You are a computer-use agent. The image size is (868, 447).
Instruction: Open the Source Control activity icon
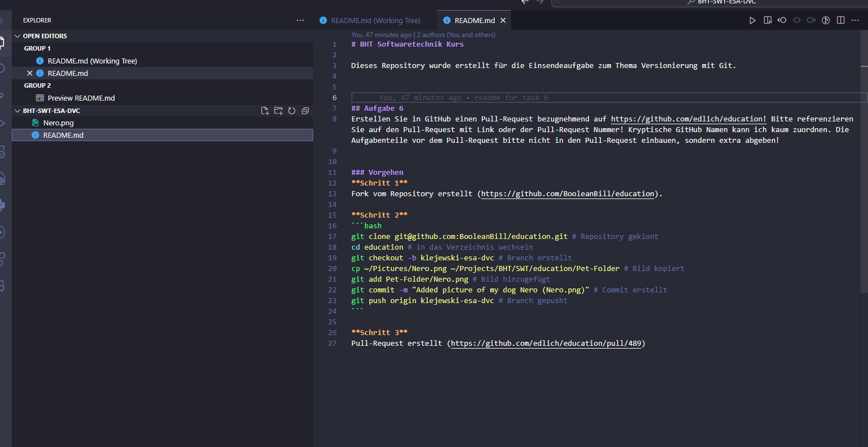pyautogui.click(x=2, y=96)
